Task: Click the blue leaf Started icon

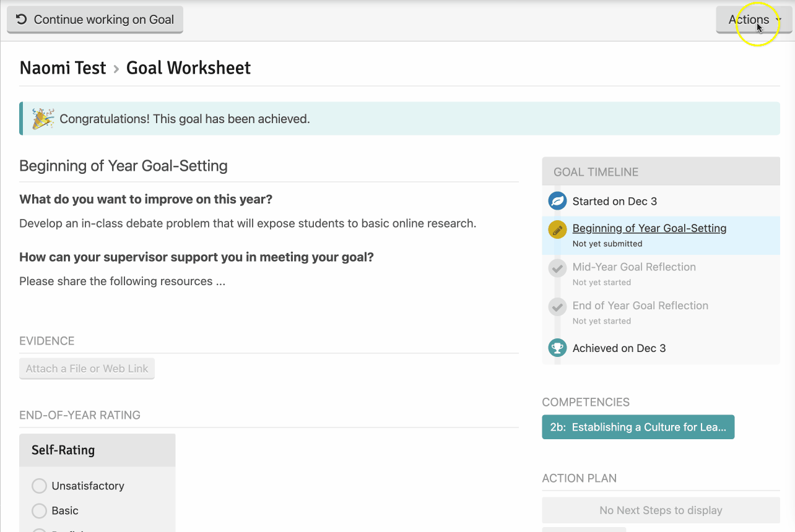Action: click(x=557, y=201)
